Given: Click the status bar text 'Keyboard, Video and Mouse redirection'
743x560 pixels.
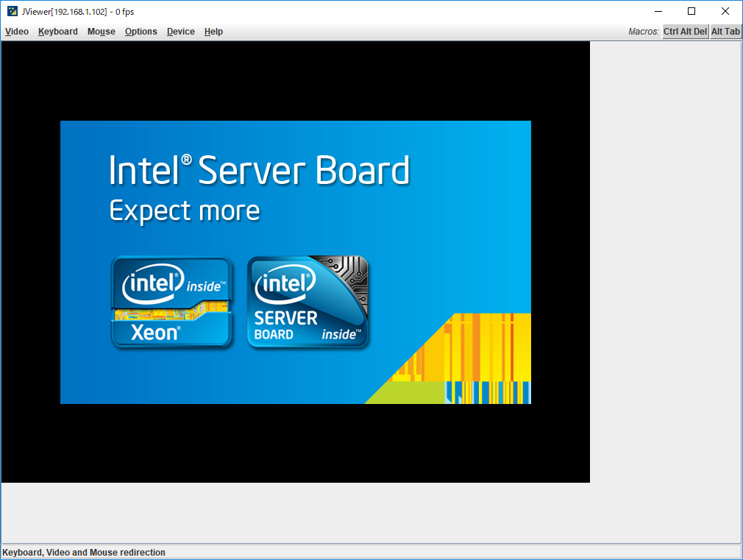Looking at the screenshot, I should coord(84,553).
